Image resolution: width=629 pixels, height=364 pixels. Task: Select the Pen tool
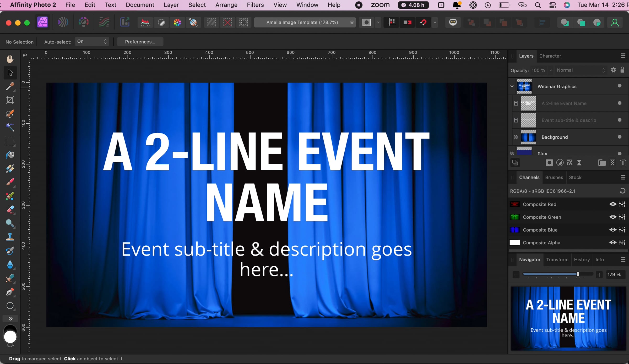10,292
